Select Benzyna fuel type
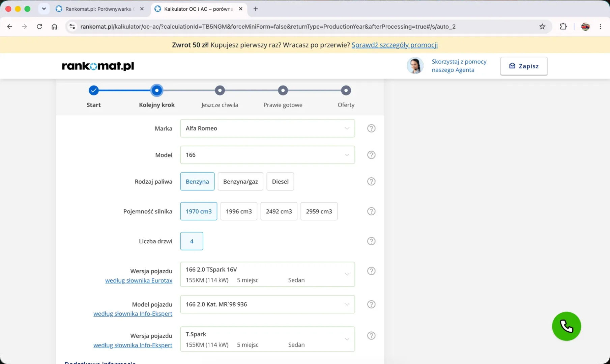Image resolution: width=610 pixels, height=364 pixels. [x=197, y=182]
